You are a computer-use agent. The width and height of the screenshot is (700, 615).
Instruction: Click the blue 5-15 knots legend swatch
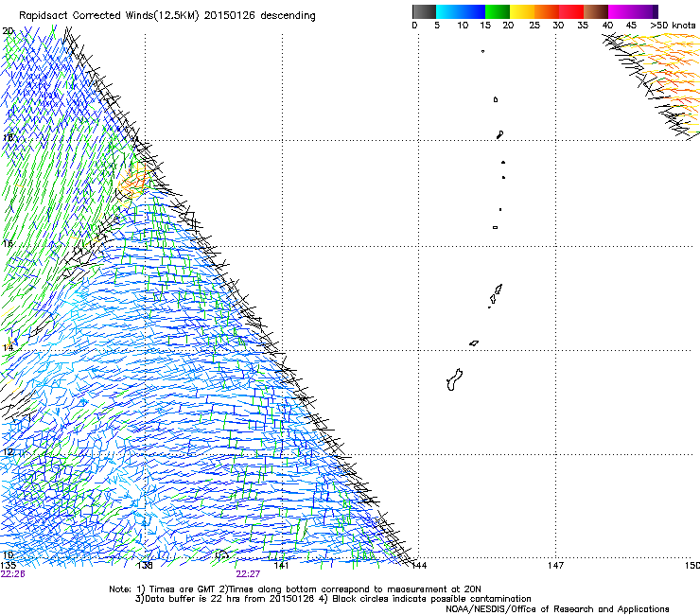click(x=461, y=11)
